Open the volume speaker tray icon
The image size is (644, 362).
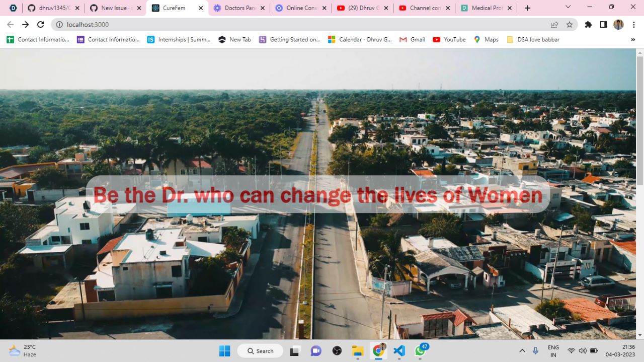583,351
